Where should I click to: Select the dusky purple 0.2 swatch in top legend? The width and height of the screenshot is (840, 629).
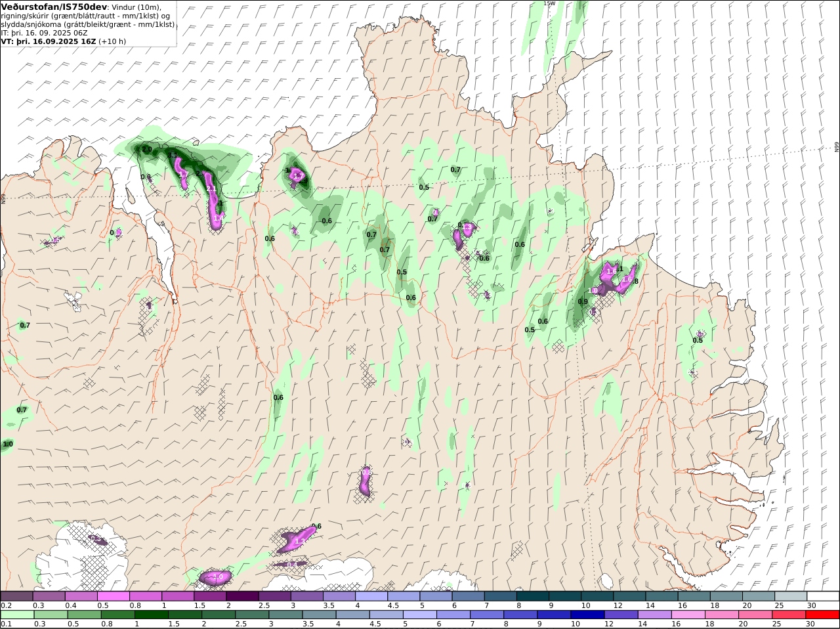click(16, 596)
